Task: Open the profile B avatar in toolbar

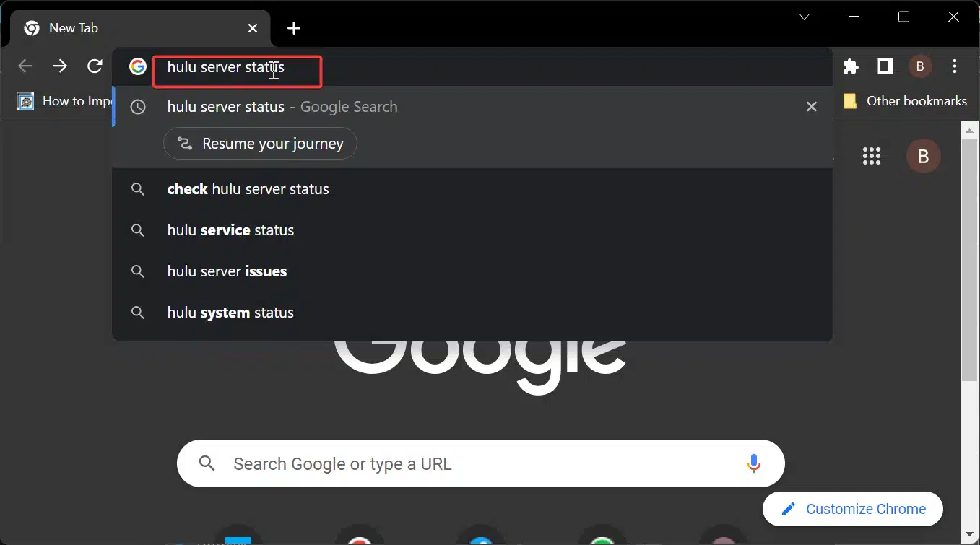Action: pyautogui.click(x=920, y=66)
